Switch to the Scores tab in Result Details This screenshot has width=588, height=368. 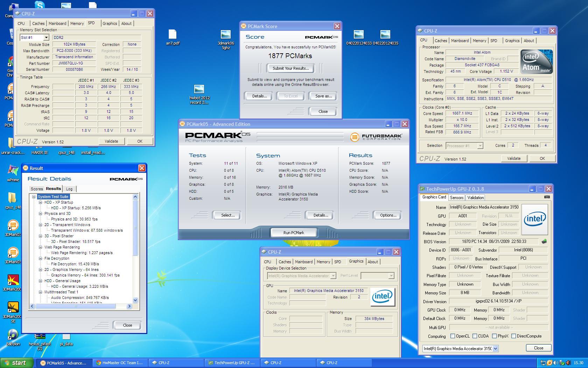click(37, 189)
